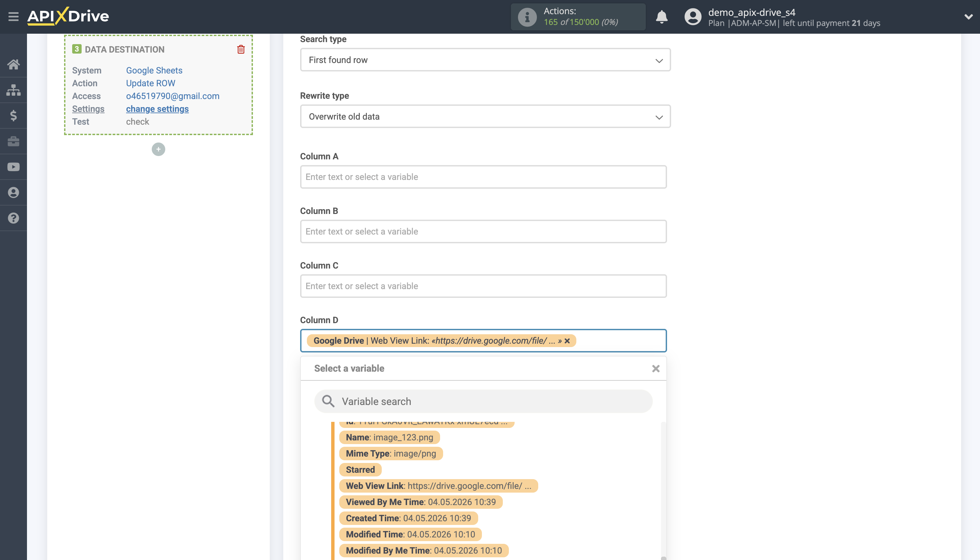The image size is (980, 560).
Task: Focus the Column C input field
Action: (x=483, y=286)
